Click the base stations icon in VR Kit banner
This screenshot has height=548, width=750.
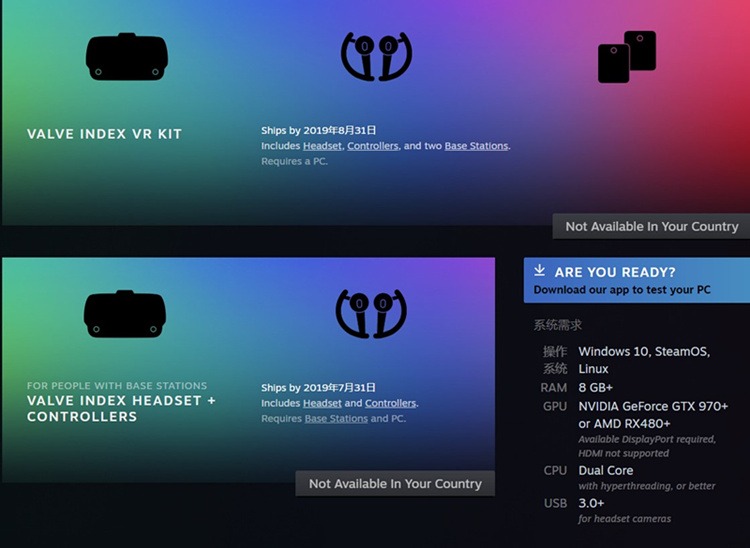627,57
